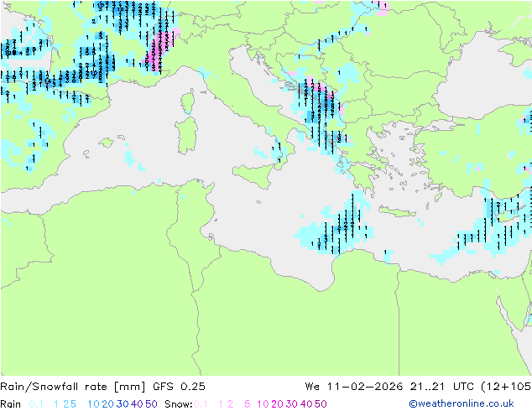532x411 pixels.
Task: Select the Snow legend 30 color value
Action: coord(292,404)
